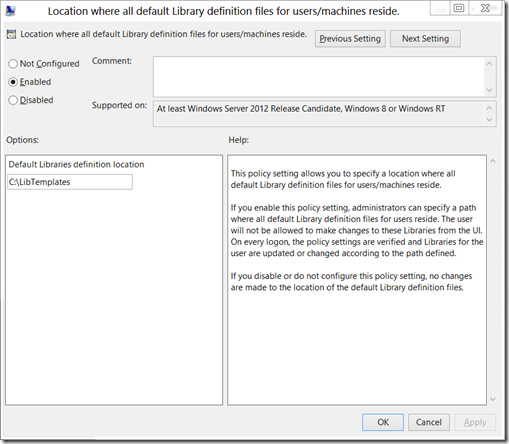Go to the Previous Setting
This screenshot has width=509, height=444.
coord(350,39)
